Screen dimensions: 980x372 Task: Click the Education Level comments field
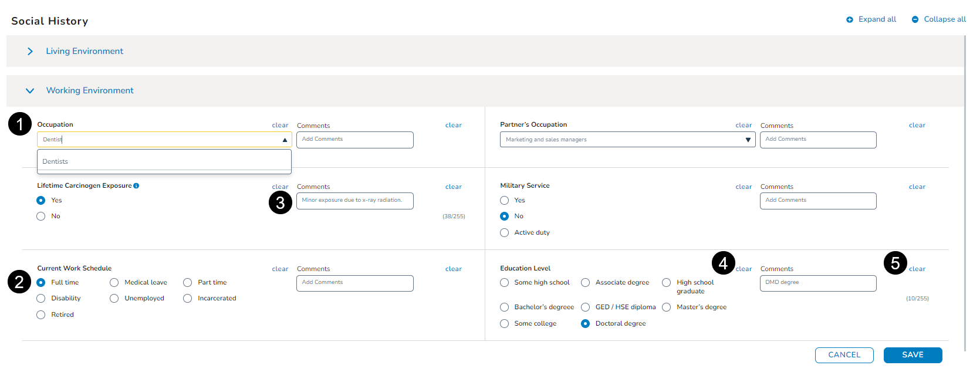pyautogui.click(x=817, y=283)
